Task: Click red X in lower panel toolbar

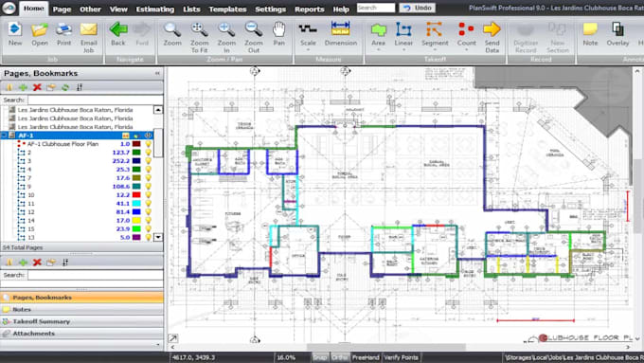Action: (x=37, y=263)
